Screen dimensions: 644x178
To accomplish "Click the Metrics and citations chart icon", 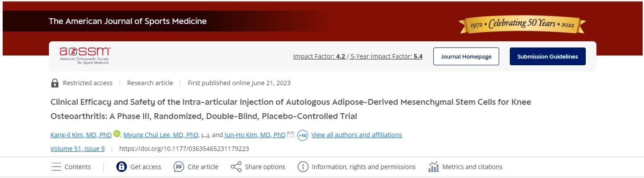I will pos(433,167).
